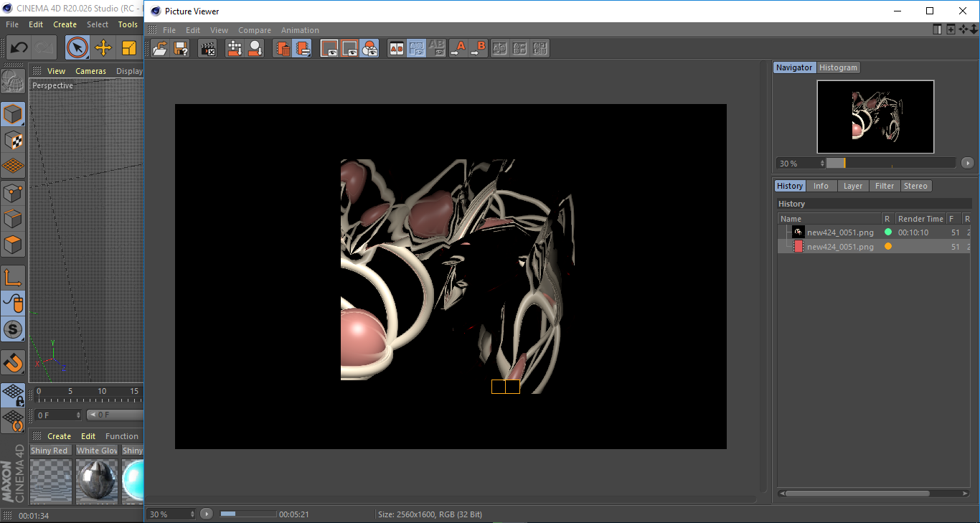Click the render progress bar
Image resolution: width=980 pixels, height=523 pixels.
(248, 514)
